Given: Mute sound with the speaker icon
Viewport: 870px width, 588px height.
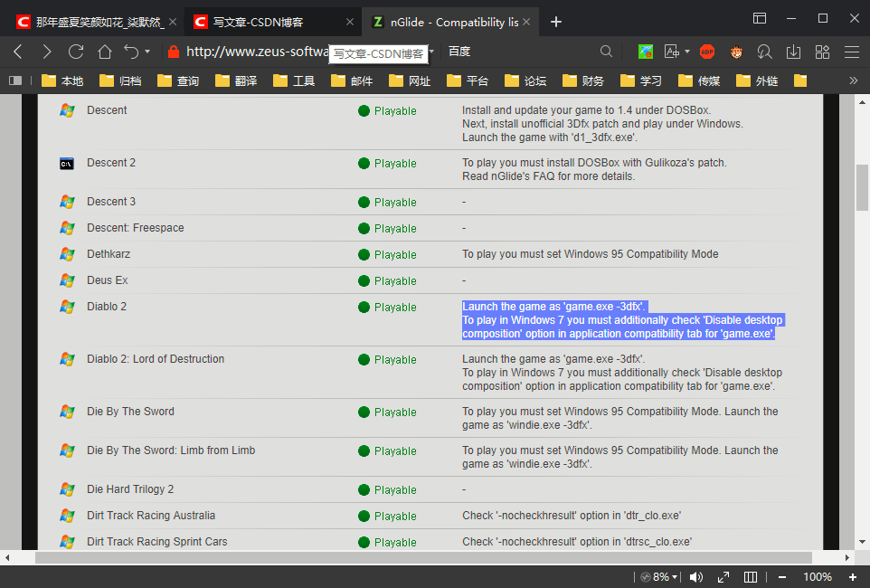Looking at the screenshot, I should click(695, 577).
